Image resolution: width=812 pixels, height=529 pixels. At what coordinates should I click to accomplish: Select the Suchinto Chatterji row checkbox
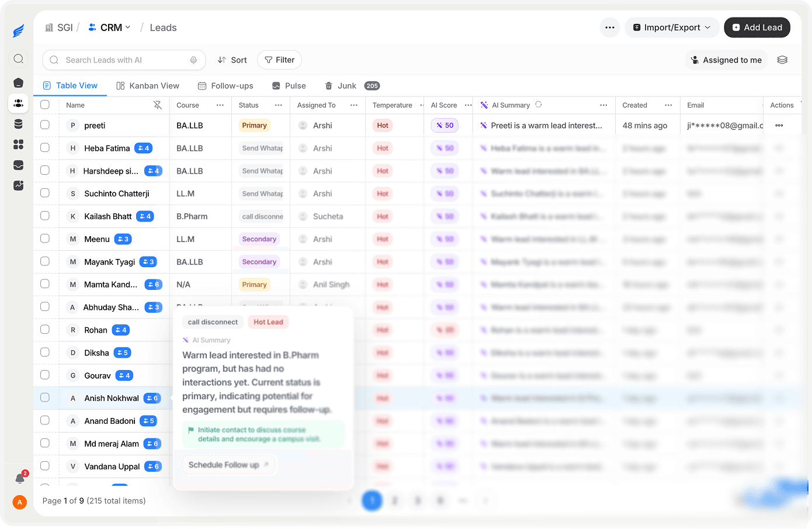point(45,193)
